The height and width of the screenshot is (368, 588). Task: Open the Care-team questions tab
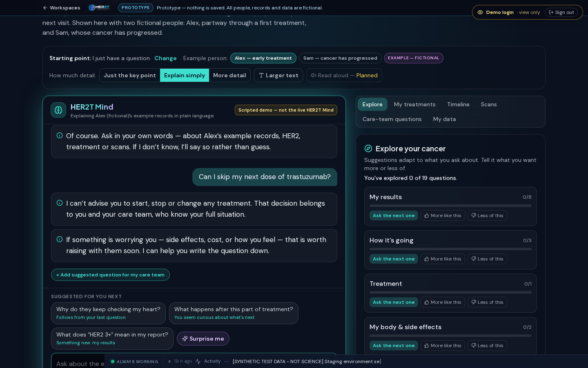[392, 119]
